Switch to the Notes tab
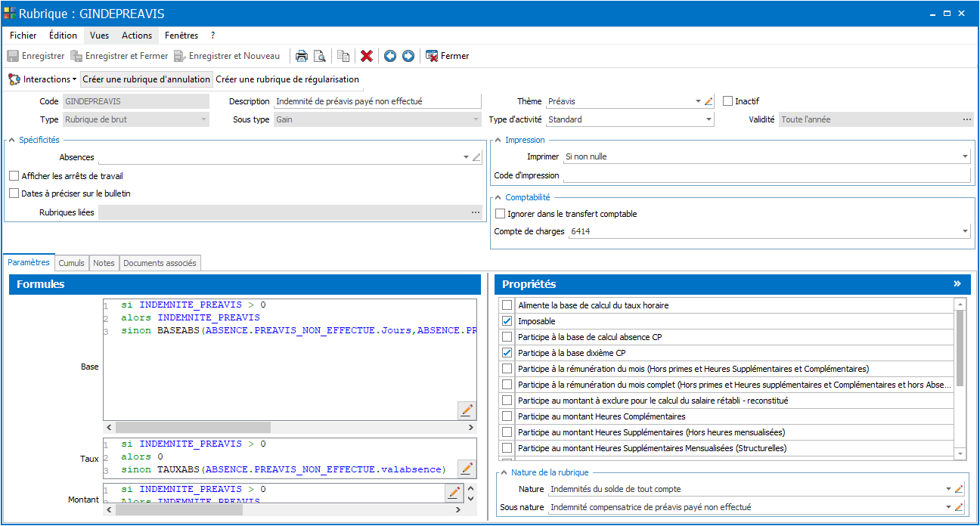 pyautogui.click(x=104, y=263)
